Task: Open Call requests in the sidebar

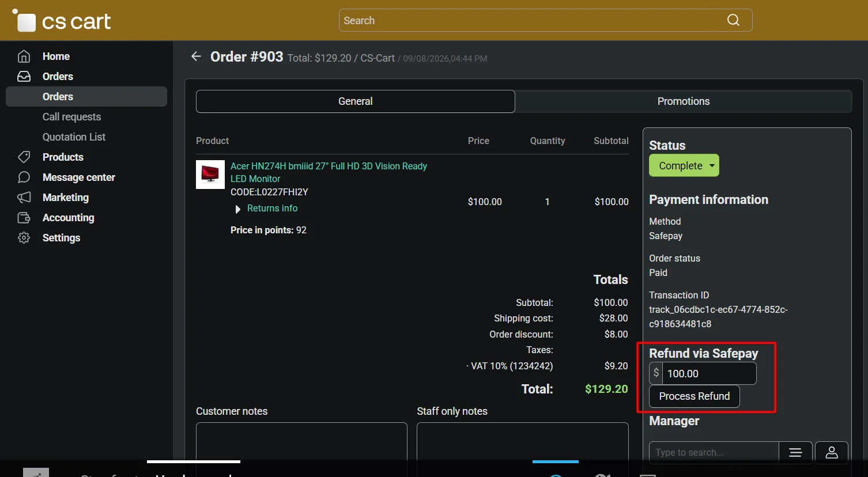Action: pos(71,117)
